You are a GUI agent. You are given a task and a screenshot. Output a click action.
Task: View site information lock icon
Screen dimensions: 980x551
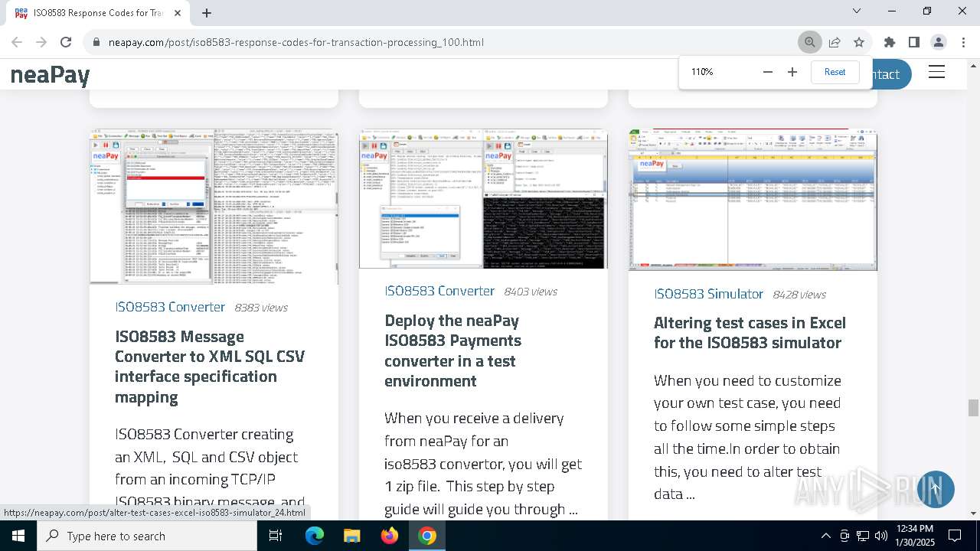click(96, 42)
